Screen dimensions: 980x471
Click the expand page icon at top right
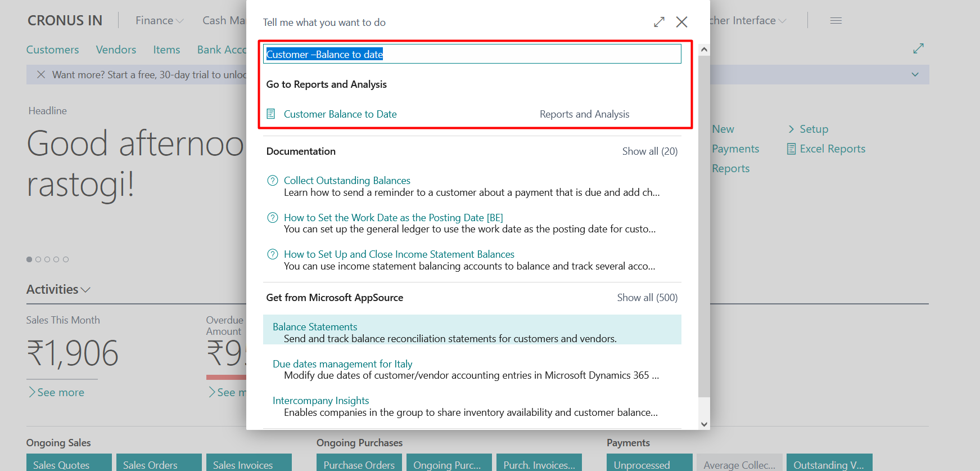point(918,48)
